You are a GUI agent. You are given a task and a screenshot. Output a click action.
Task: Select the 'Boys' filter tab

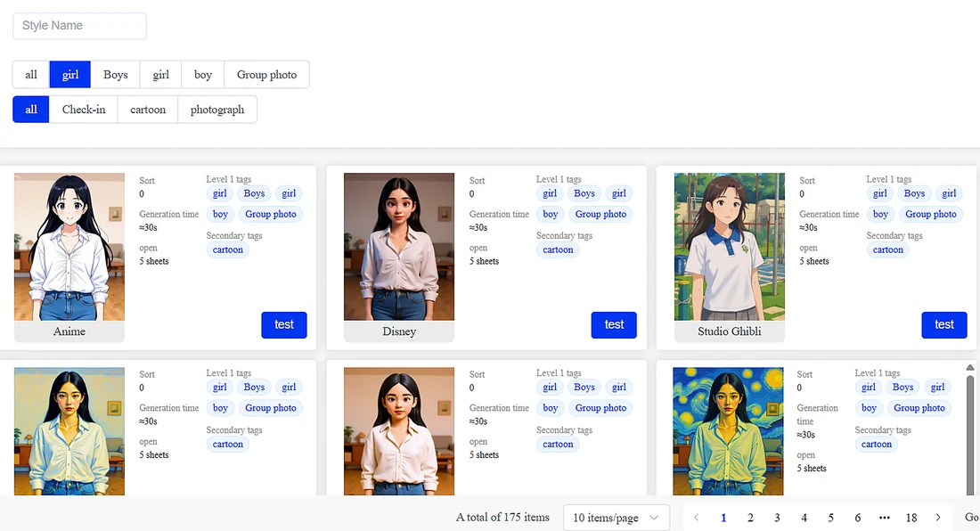point(116,74)
